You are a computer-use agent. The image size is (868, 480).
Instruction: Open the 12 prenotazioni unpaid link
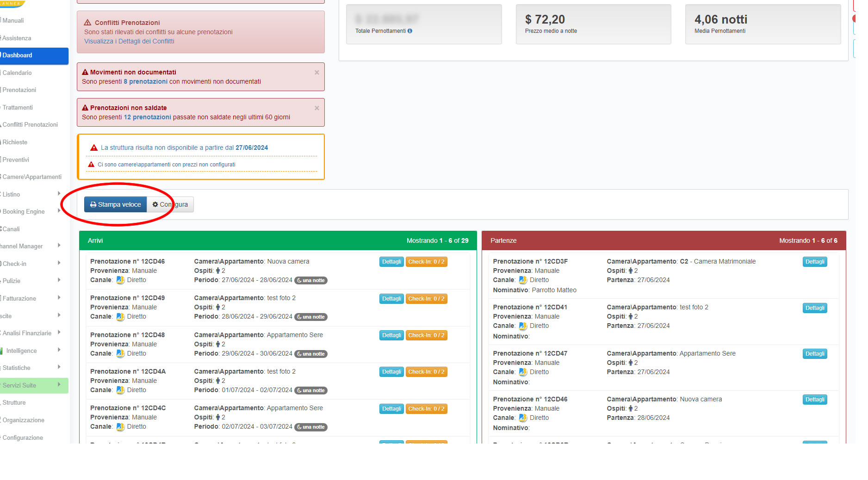(147, 117)
